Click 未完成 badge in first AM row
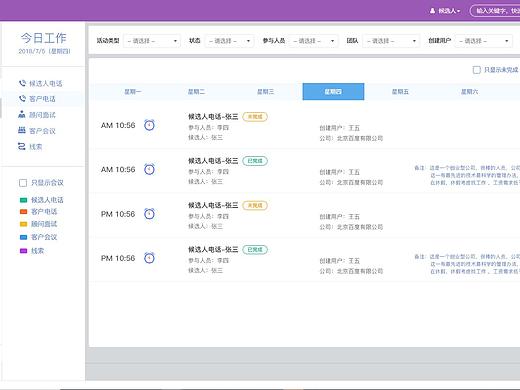Screen dimensions: 520x390 255,117
